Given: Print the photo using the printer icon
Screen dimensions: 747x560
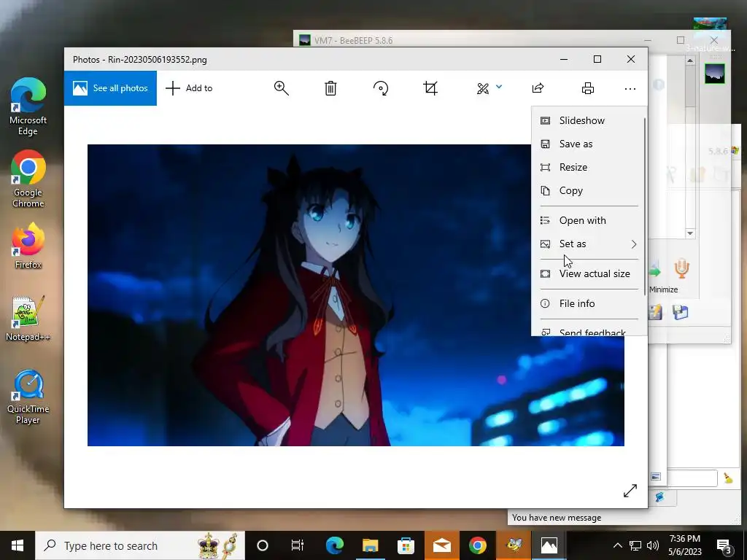Looking at the screenshot, I should pos(588,88).
